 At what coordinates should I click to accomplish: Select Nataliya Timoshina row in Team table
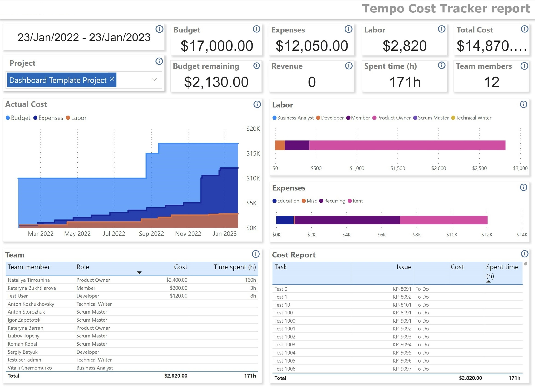(x=29, y=280)
